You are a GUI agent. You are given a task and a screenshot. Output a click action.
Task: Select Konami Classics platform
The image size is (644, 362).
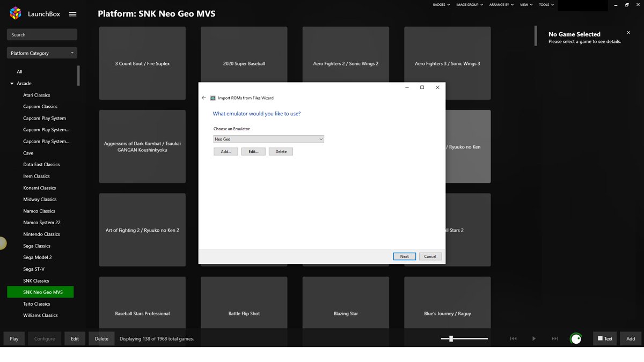pyautogui.click(x=40, y=188)
